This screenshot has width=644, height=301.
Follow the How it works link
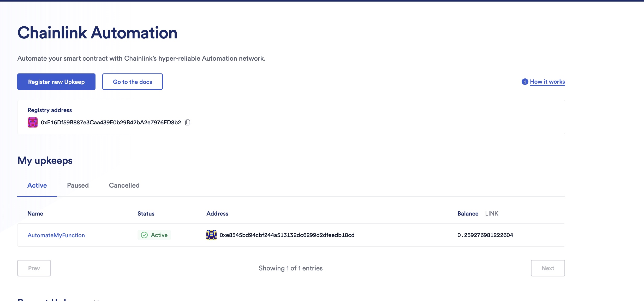tap(547, 82)
